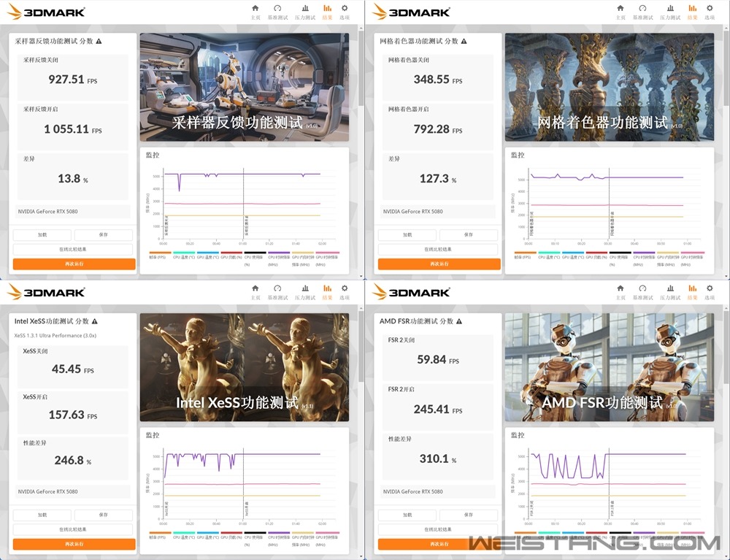This screenshot has height=560, width=730.
Task: Click AMD FSR功能测试 robot banner image
Action: 610,367
